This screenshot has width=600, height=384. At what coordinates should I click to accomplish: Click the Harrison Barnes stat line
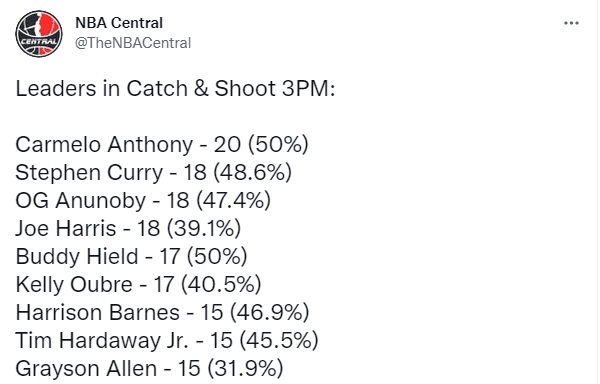[162, 313]
